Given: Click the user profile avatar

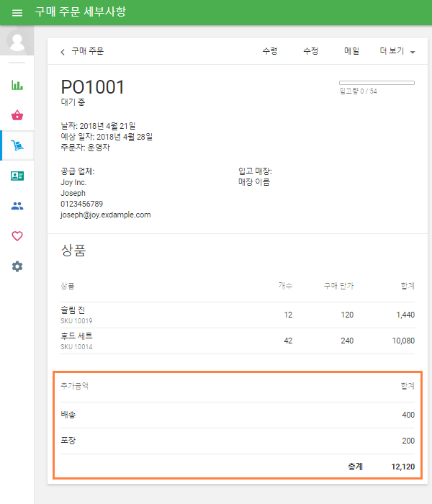Looking at the screenshot, I should (x=17, y=40).
